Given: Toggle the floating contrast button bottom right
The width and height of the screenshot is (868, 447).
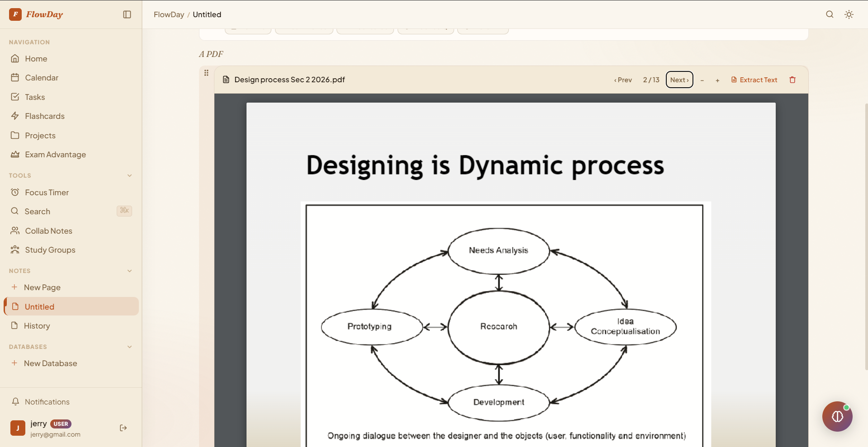Looking at the screenshot, I should pyautogui.click(x=837, y=416).
